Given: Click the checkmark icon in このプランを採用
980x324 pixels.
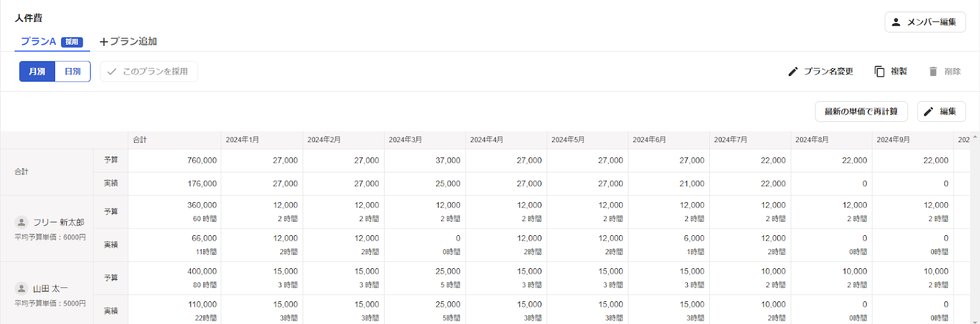Looking at the screenshot, I should pyautogui.click(x=111, y=72).
